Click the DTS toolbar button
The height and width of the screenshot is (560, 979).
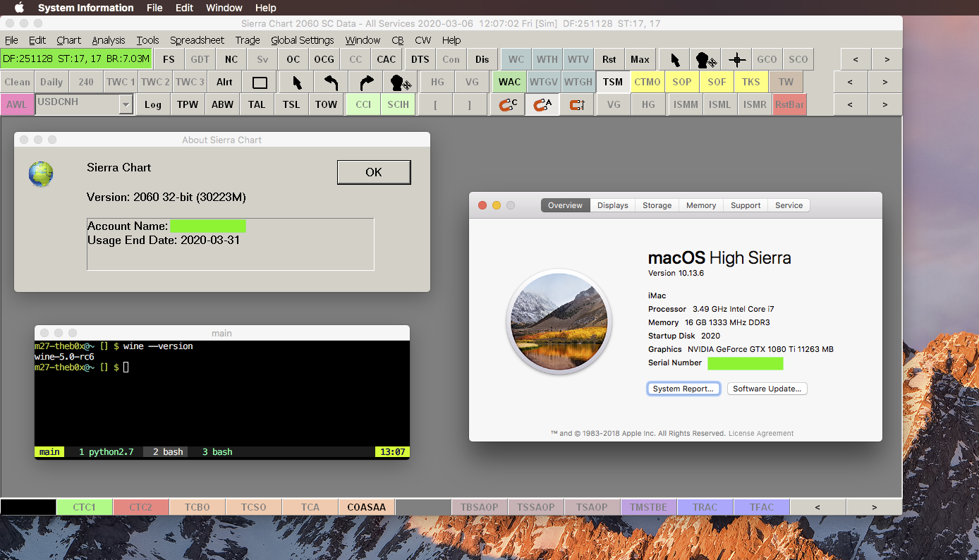click(x=420, y=60)
